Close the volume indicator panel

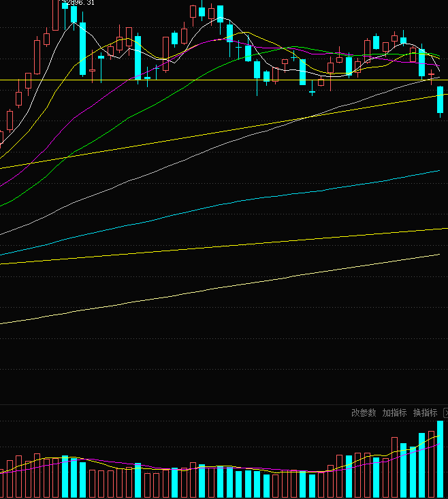(x=446, y=413)
